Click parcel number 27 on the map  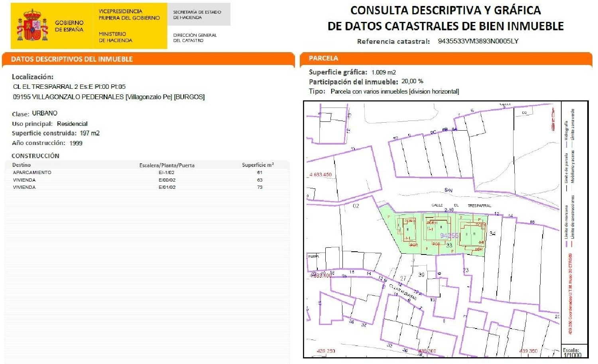pos(403,278)
